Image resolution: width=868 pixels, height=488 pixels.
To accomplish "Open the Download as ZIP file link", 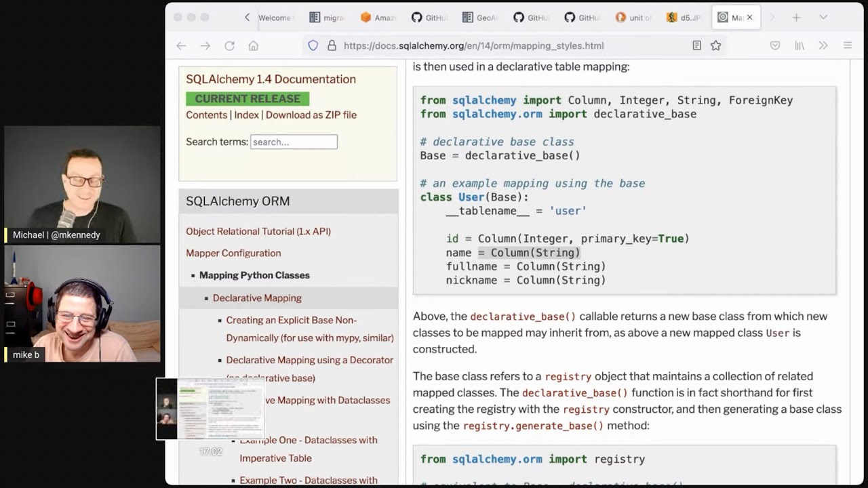I will pyautogui.click(x=311, y=115).
